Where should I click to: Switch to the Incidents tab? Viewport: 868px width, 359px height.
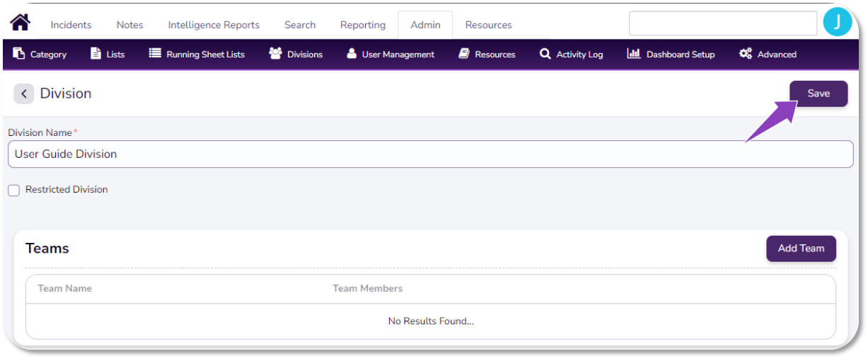[71, 25]
